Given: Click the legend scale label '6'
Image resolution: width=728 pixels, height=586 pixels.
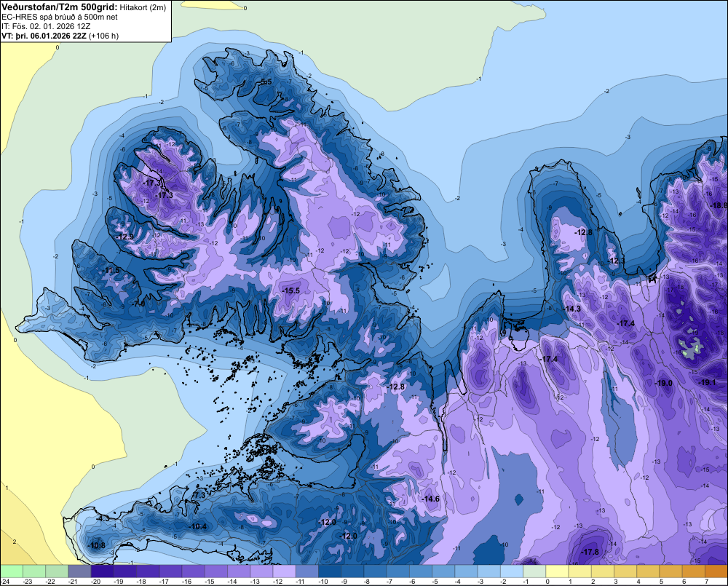Looking at the screenshot, I should [x=684, y=582].
